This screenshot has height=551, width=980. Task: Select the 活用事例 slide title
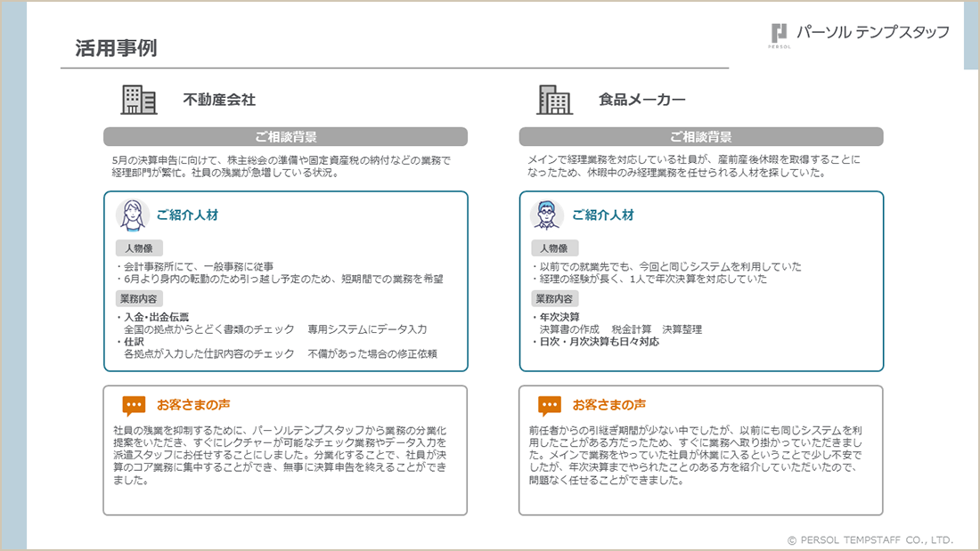(116, 48)
